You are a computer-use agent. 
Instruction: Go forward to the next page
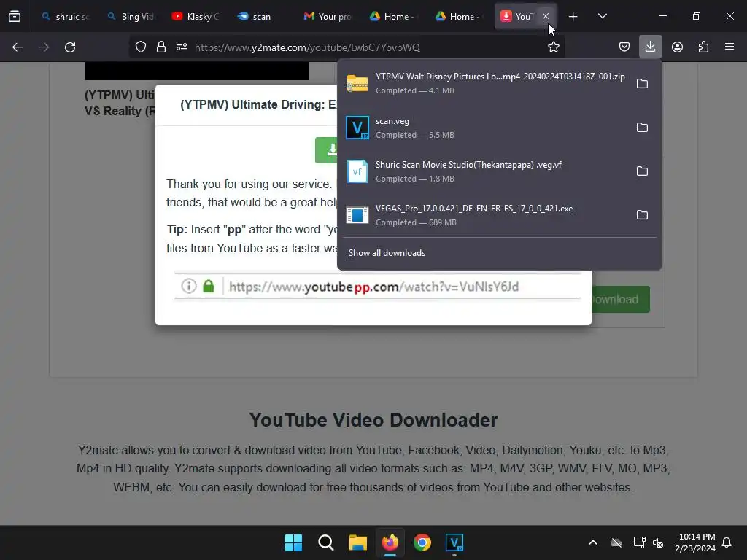pos(44,47)
